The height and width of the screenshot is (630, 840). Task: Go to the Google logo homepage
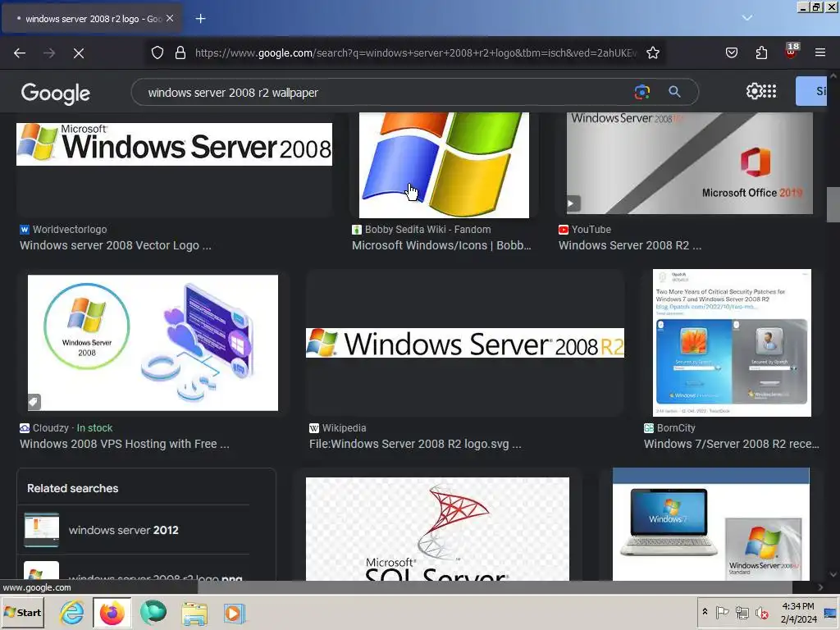[56, 94]
